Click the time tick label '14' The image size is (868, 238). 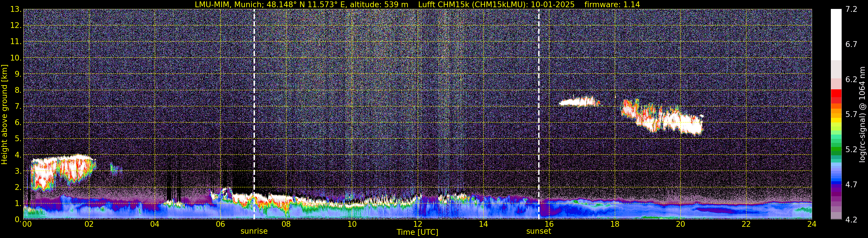[x=483, y=224]
